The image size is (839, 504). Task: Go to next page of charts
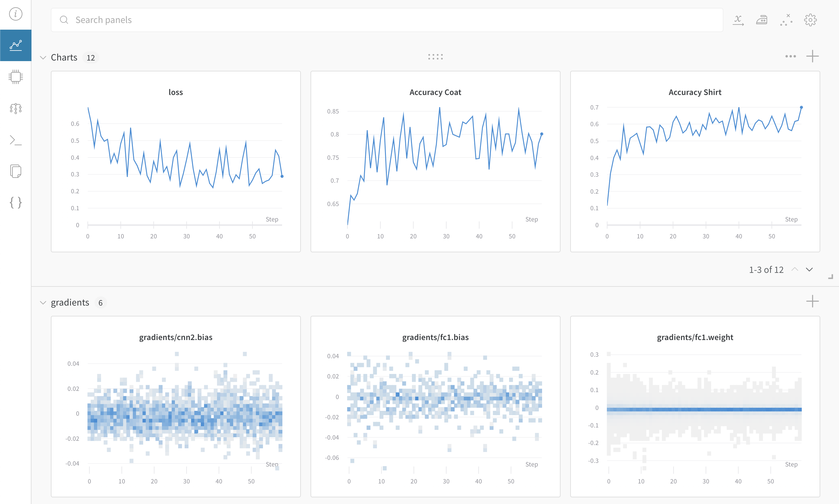809,269
